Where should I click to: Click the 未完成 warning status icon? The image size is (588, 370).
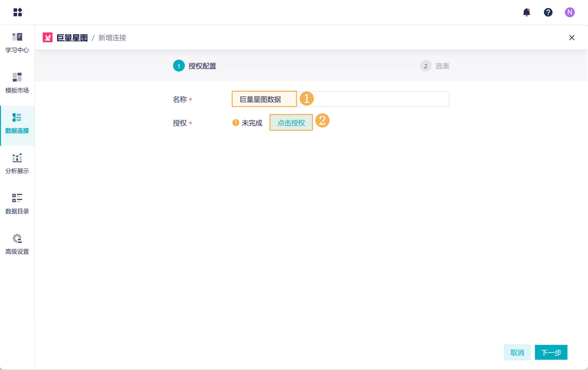(236, 123)
